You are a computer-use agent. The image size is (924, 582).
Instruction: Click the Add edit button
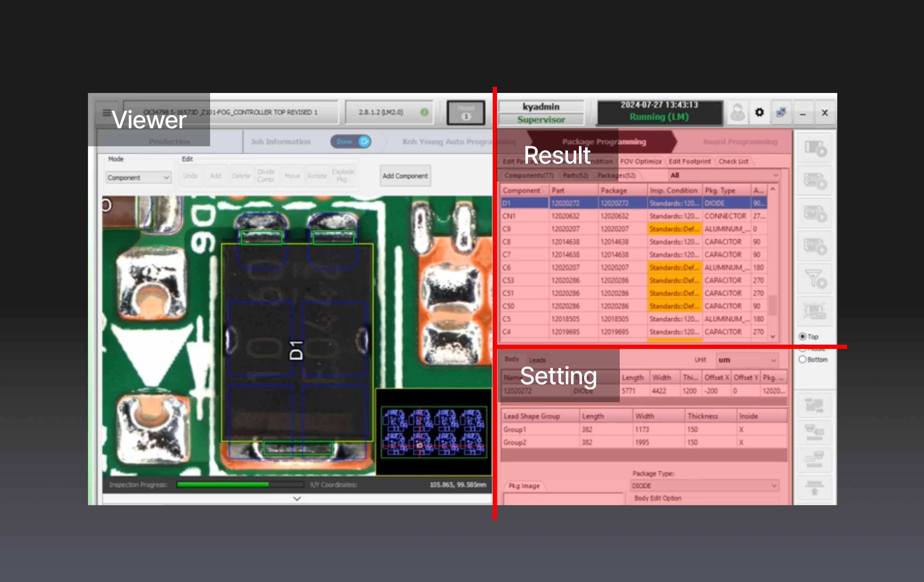(x=216, y=176)
